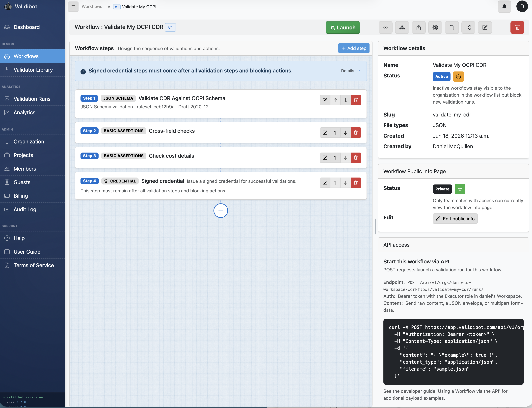Edit Step 4 Signed credential
This screenshot has height=408, width=532.
[325, 183]
